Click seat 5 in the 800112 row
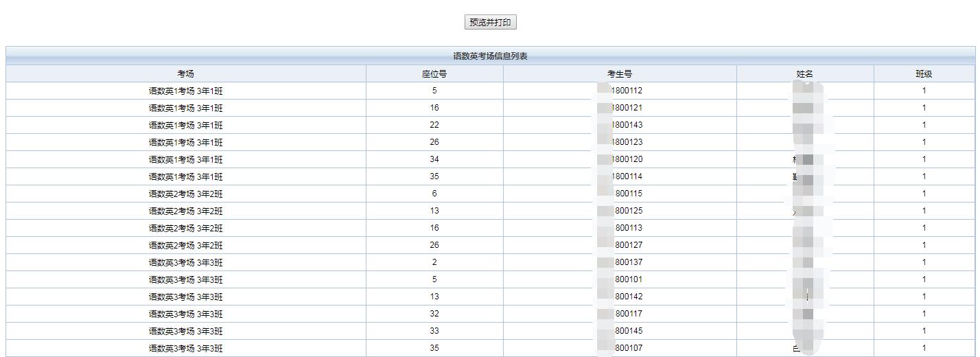 point(434,91)
